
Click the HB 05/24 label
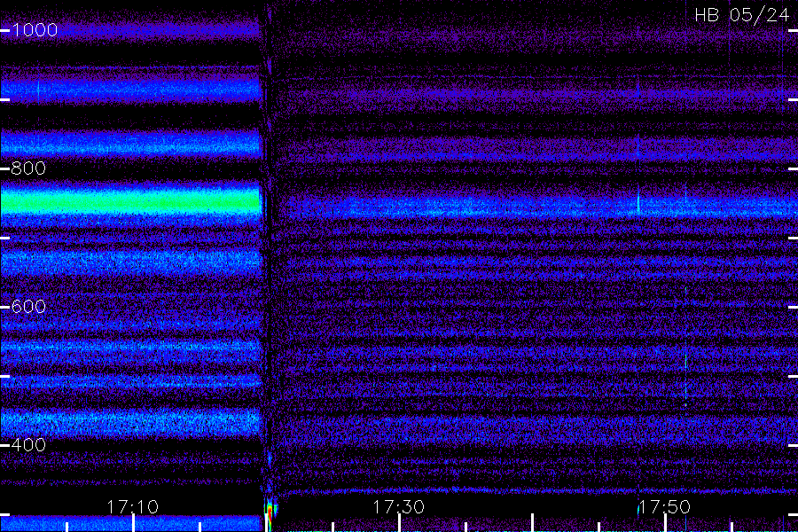pyautogui.click(x=741, y=15)
